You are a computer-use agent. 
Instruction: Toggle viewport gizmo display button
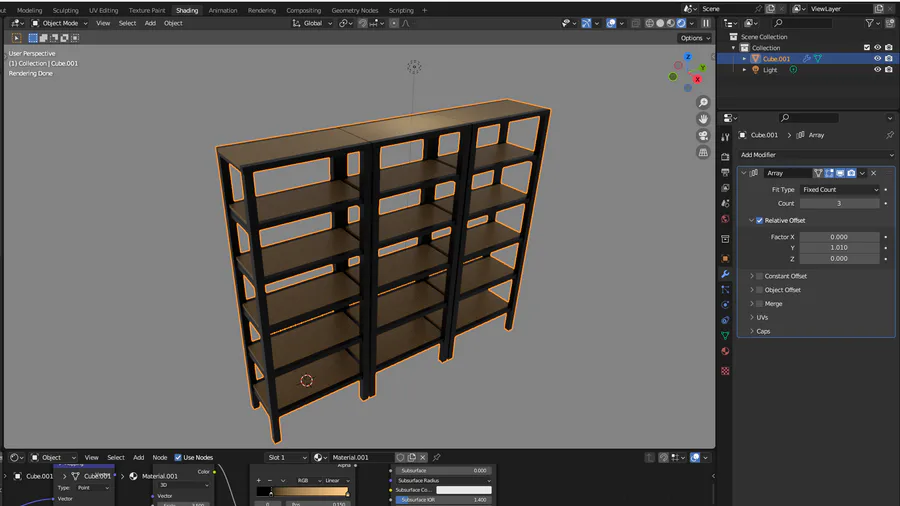coord(586,24)
